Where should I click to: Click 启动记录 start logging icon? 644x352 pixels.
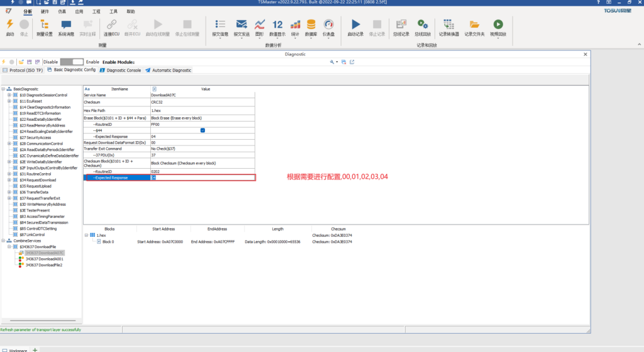tap(355, 26)
